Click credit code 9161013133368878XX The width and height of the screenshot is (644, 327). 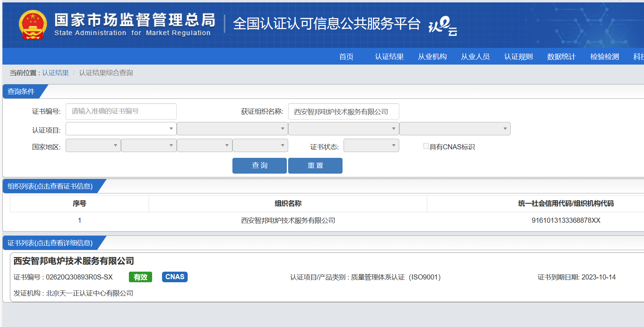tap(566, 220)
